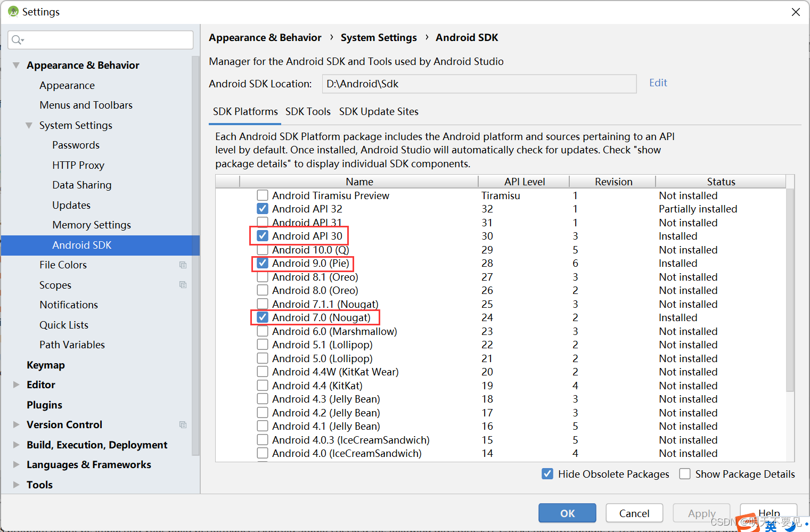Open Updates settings page
Viewport: 810px width, 532px height.
pos(71,205)
